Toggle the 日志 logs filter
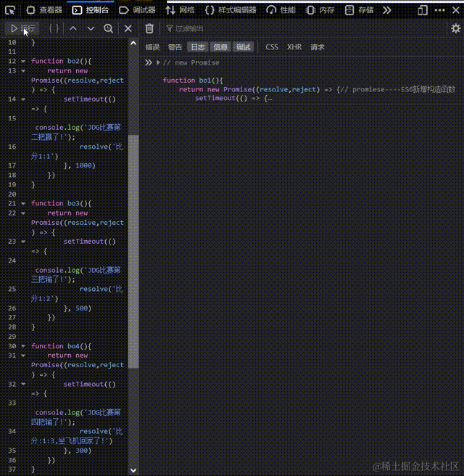Screen dimensions: 464x476 pos(198,47)
